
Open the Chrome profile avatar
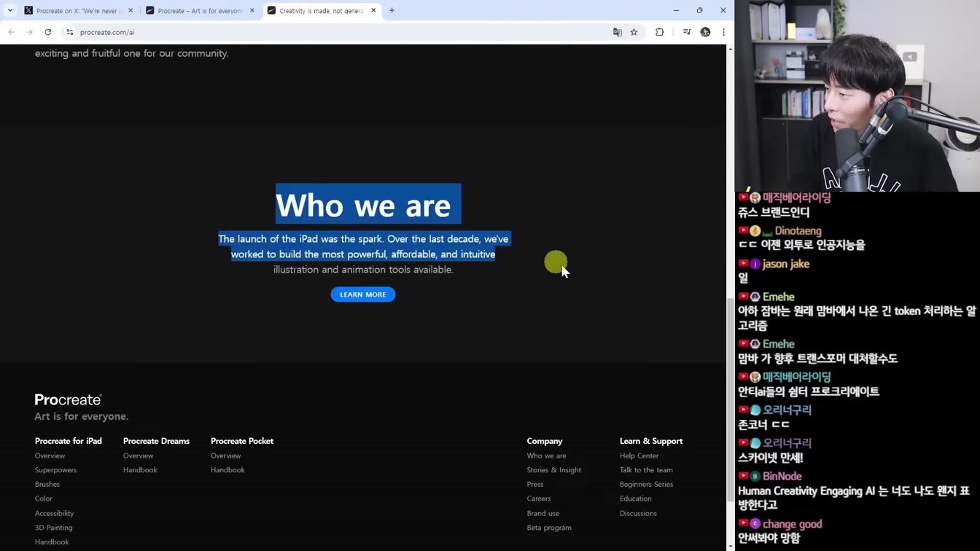click(x=705, y=32)
